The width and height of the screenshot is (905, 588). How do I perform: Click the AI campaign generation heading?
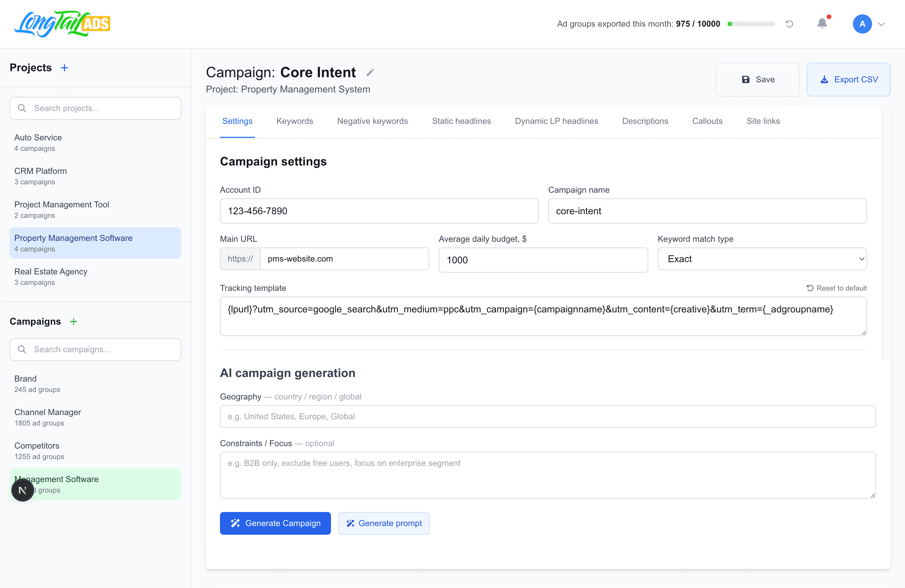pos(288,373)
